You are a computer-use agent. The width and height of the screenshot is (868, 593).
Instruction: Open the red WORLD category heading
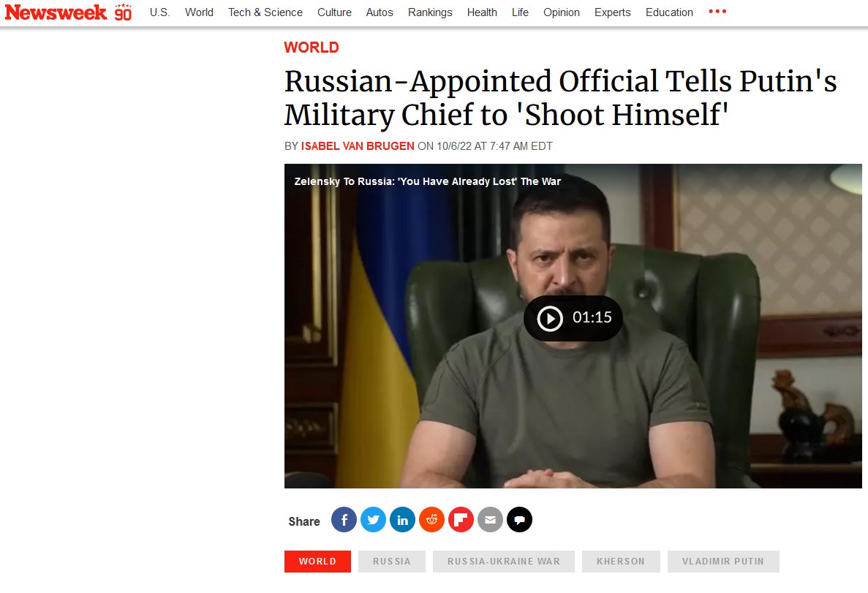click(312, 48)
